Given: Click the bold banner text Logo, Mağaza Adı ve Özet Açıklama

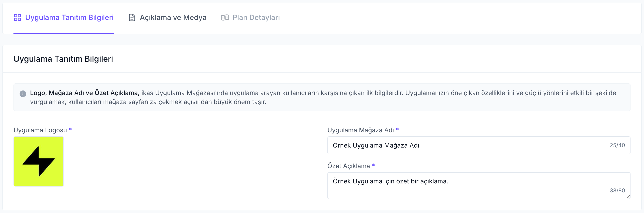Looking at the screenshot, I should click(84, 92).
